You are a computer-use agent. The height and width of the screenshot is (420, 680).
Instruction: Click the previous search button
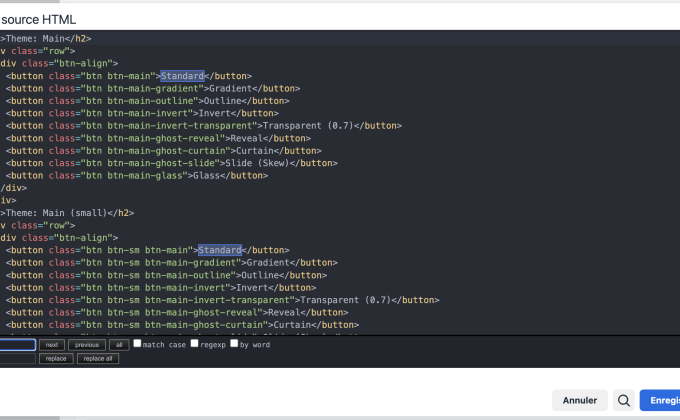tap(87, 345)
